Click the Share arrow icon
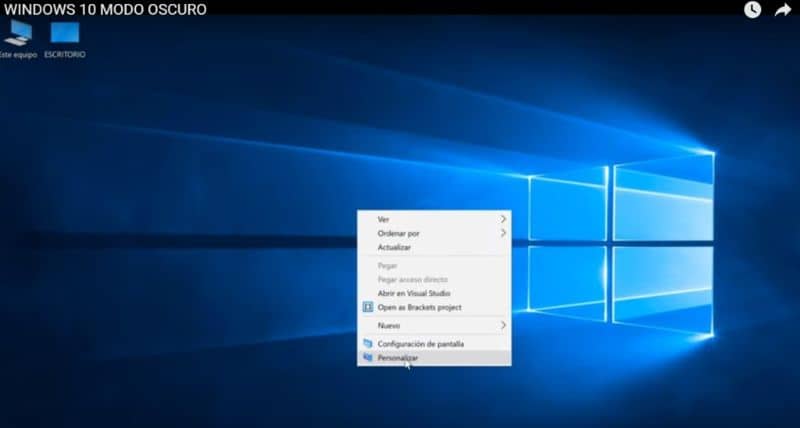The height and width of the screenshot is (428, 800). [x=783, y=10]
